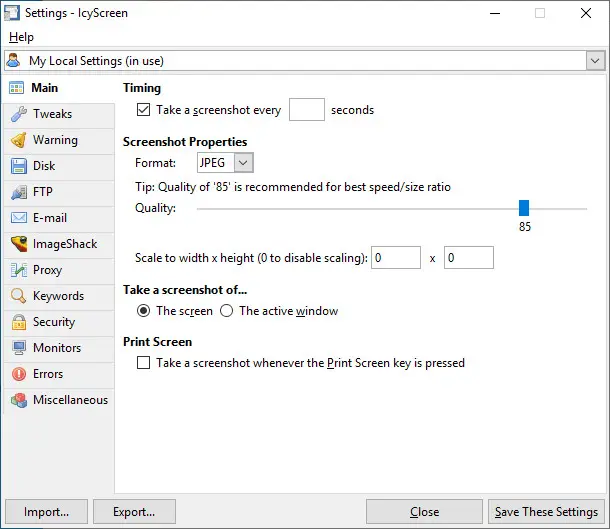Enable the Print Screen key screenshot checkbox
610x529 pixels.
(143, 363)
